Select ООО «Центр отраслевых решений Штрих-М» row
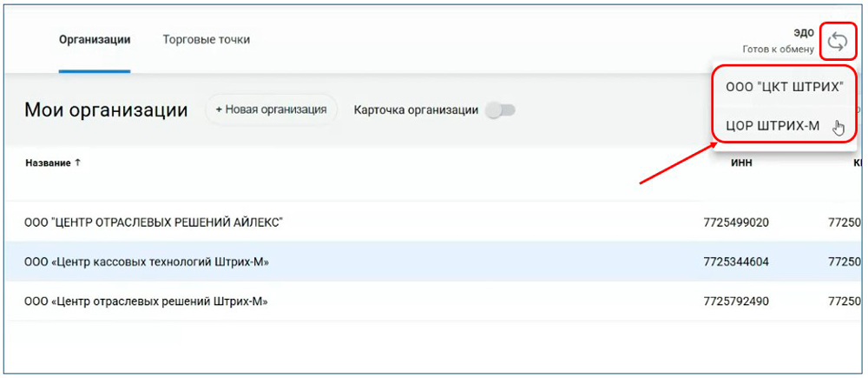The image size is (868, 378). tap(146, 302)
